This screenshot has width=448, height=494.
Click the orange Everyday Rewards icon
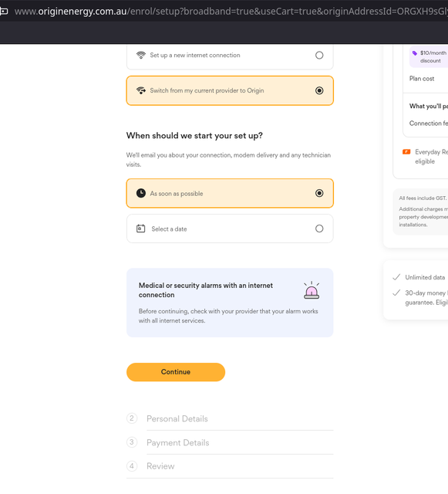(x=406, y=152)
